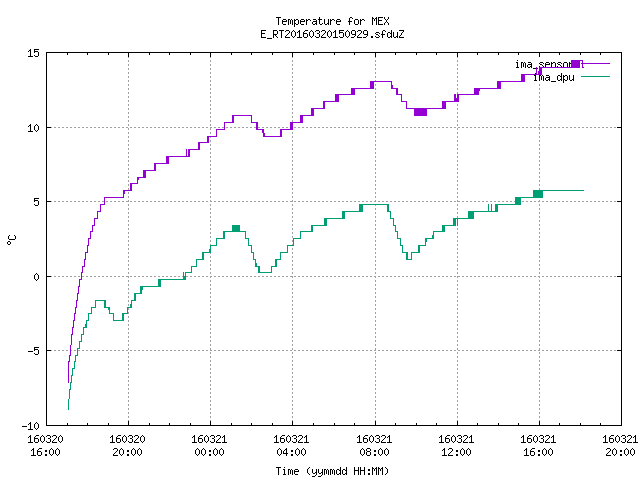Click the ima_dpu legend label
Image resolution: width=640 pixels, height=480 pixels.
click(553, 77)
